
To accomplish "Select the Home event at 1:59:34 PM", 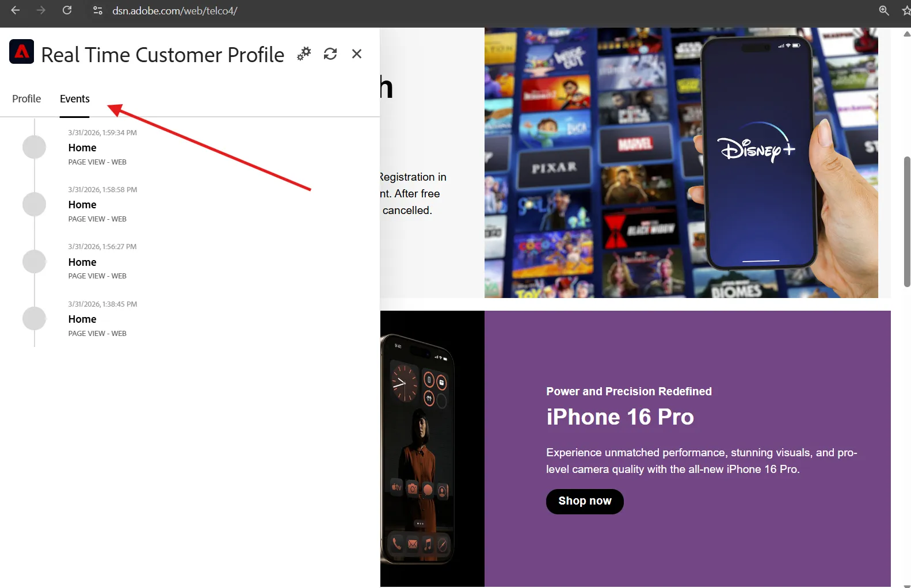I will pos(82,148).
